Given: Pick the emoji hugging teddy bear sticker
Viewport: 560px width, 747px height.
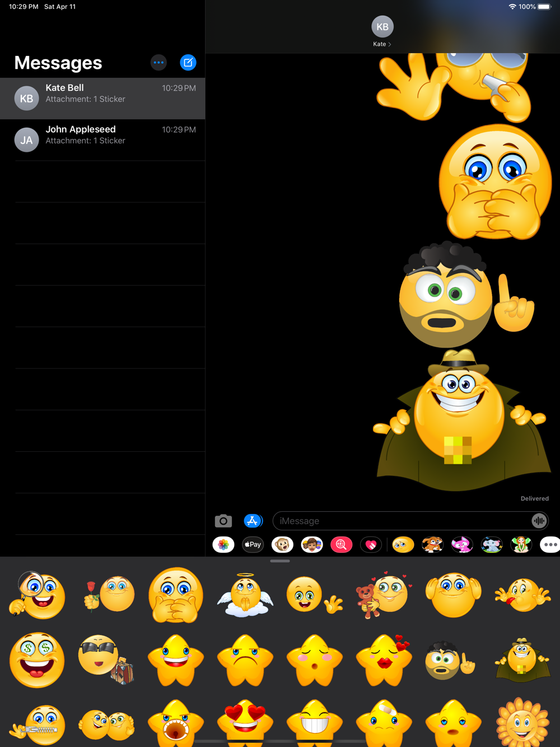Looking at the screenshot, I should pos(384,595).
